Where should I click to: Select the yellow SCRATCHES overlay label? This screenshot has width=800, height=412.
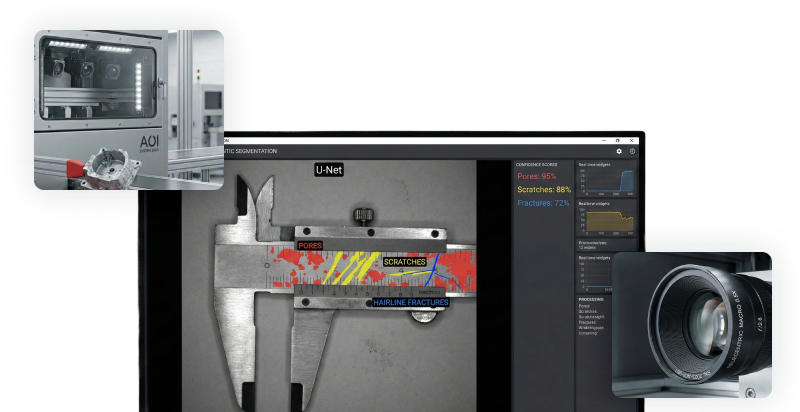click(x=405, y=262)
